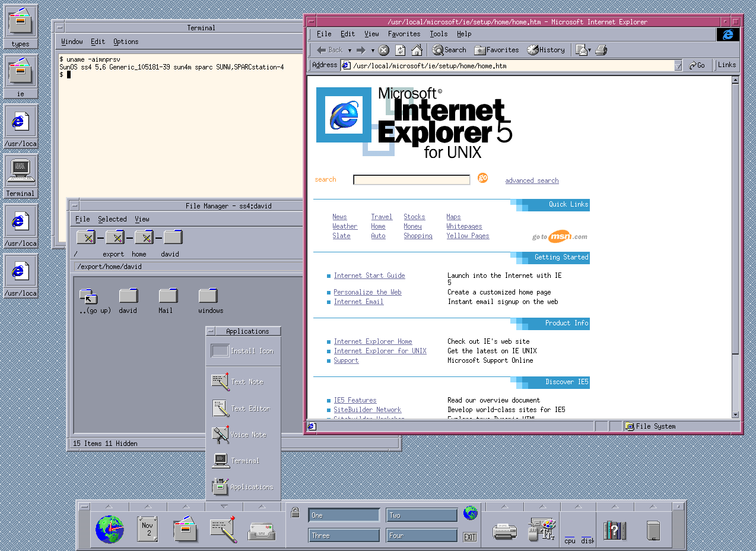Go to the Home page via toolbar icon
756x551 pixels.
pyautogui.click(x=417, y=50)
